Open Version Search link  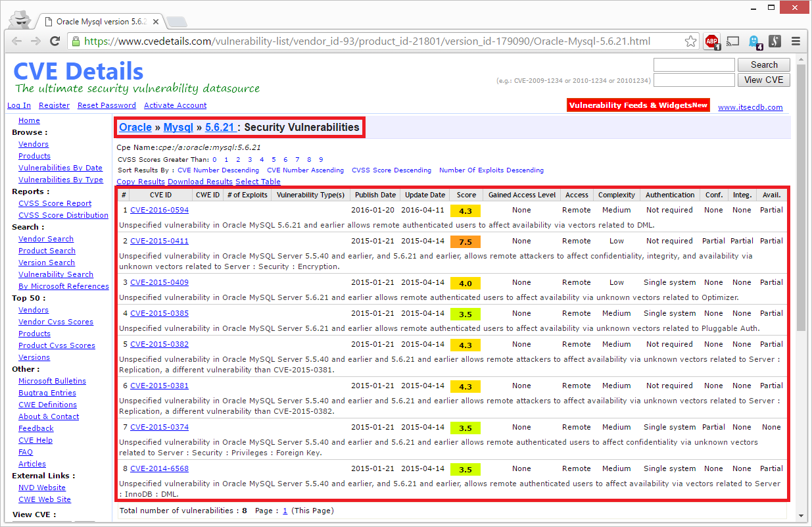coord(47,263)
